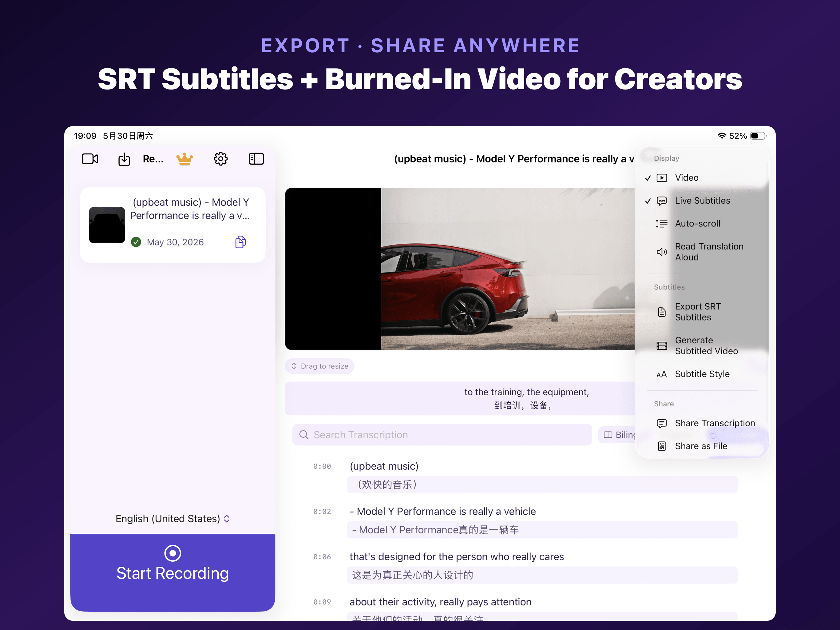This screenshot has height=630, width=840.
Task: Click the Search Transcription field
Action: pyautogui.click(x=442, y=435)
